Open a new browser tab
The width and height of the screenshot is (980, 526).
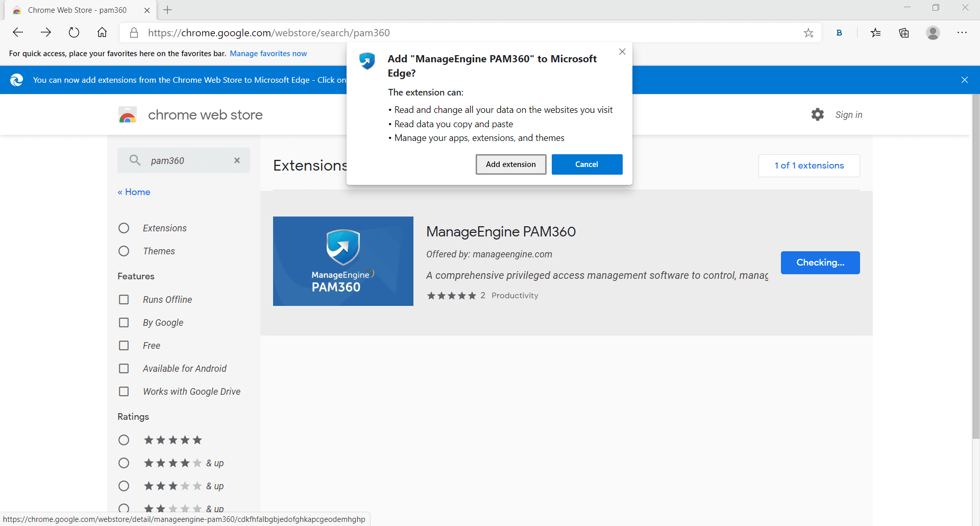tap(167, 10)
